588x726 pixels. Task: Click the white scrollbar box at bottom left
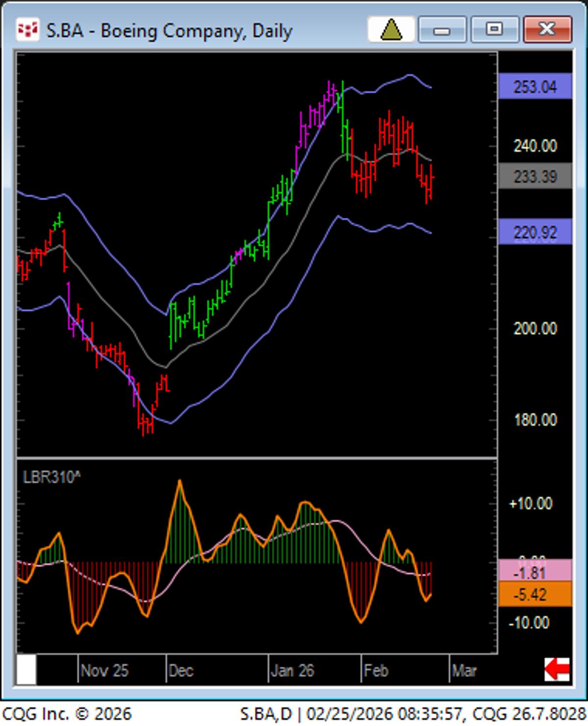pos(27,670)
